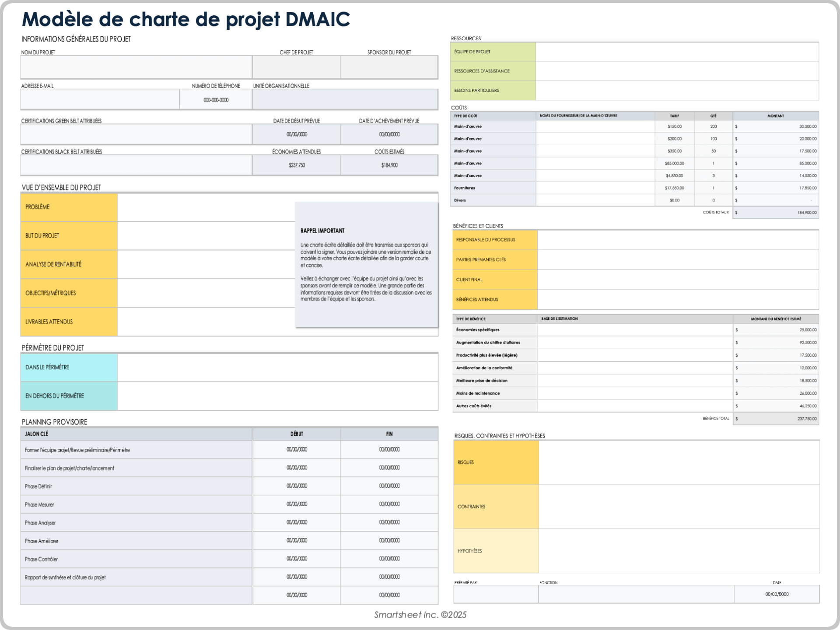Select the Moins de maintenance row
840x630 pixels.
point(636,393)
